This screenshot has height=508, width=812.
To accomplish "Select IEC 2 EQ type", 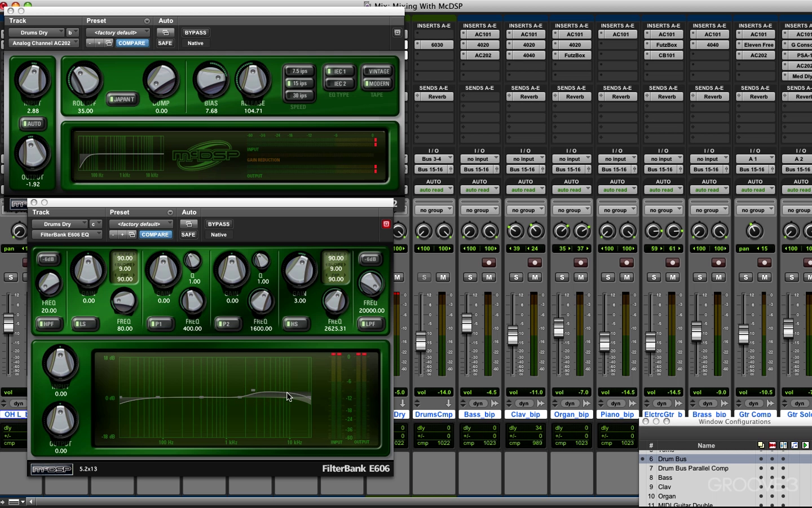I will click(339, 84).
